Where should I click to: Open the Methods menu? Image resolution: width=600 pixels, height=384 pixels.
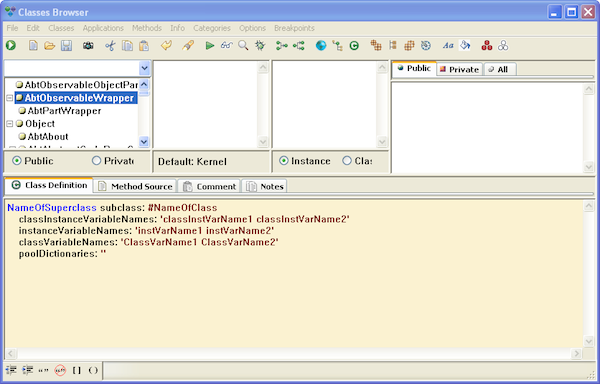coord(147,28)
